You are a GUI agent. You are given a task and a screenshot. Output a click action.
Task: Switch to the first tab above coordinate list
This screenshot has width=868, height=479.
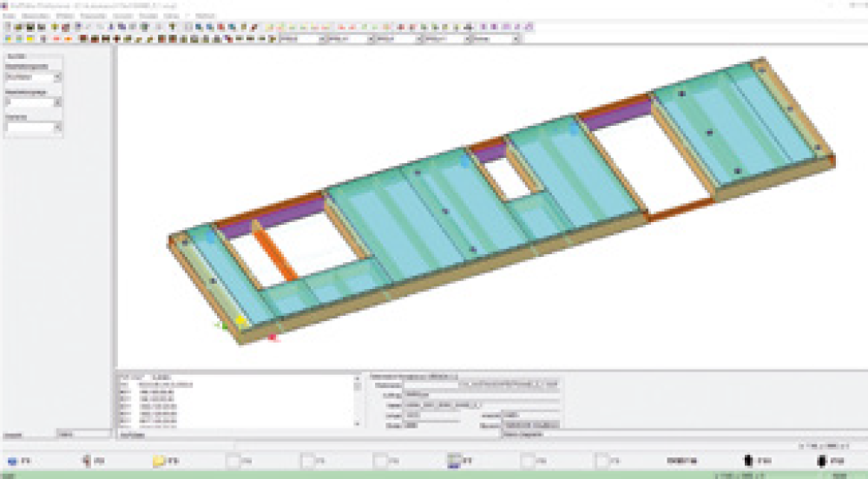[132, 377]
